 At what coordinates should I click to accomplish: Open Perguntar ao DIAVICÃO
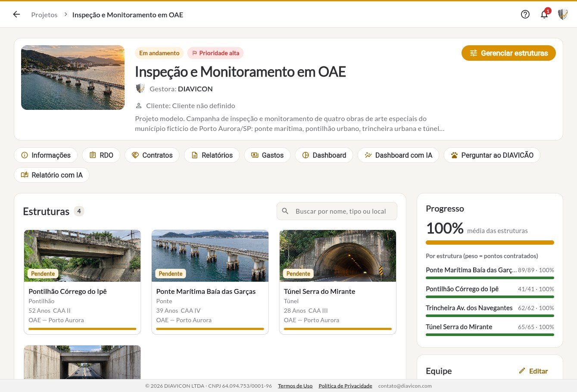[492, 155]
